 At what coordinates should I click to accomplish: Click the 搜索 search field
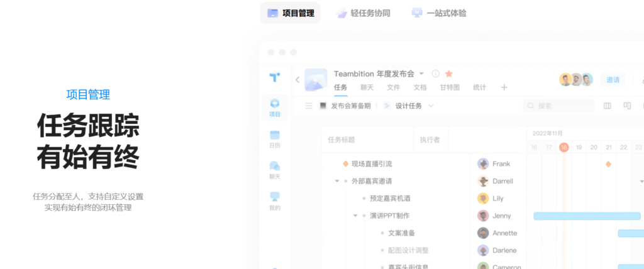558,106
